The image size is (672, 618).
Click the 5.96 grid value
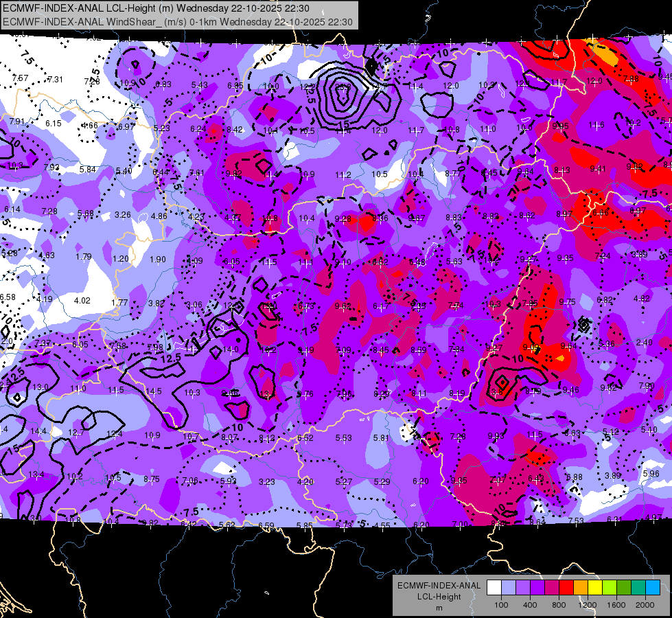[x=651, y=474]
